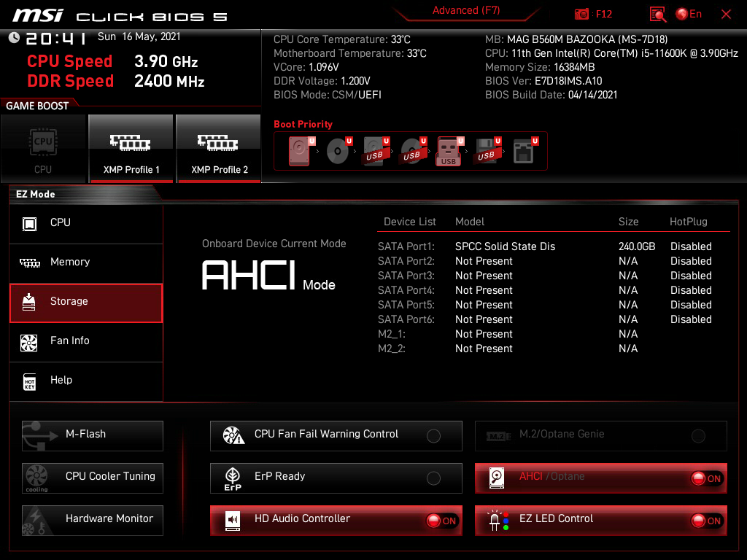The image size is (747, 560).
Task: Select the Storage section
Action: pos(86,303)
